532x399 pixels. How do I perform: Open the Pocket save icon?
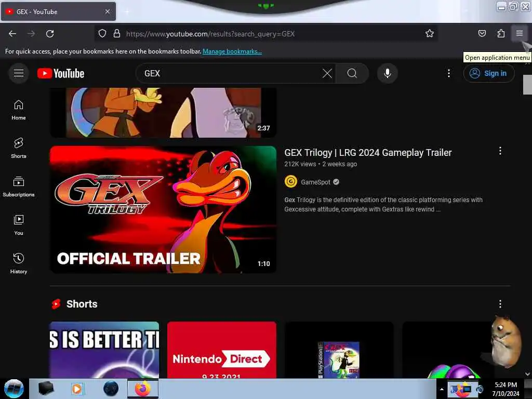click(482, 33)
